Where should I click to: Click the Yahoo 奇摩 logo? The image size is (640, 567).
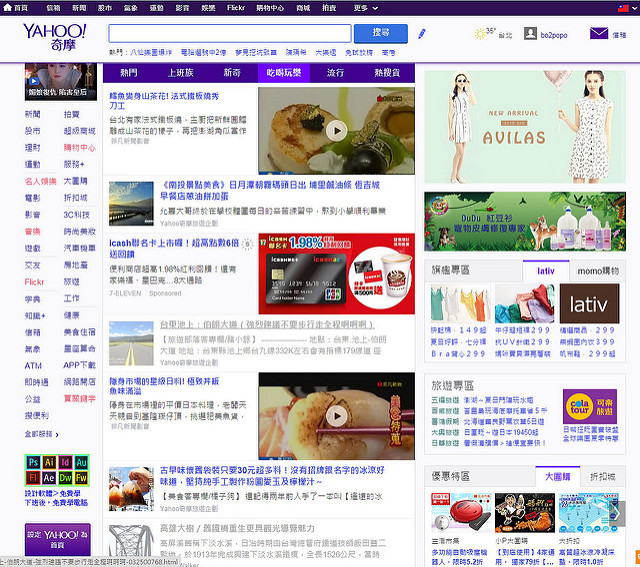point(54,38)
